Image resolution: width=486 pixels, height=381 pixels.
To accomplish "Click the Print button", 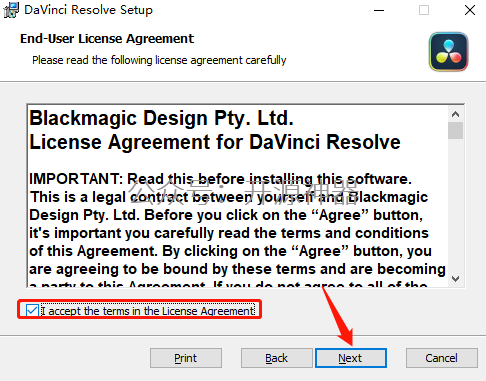I will [186, 358].
